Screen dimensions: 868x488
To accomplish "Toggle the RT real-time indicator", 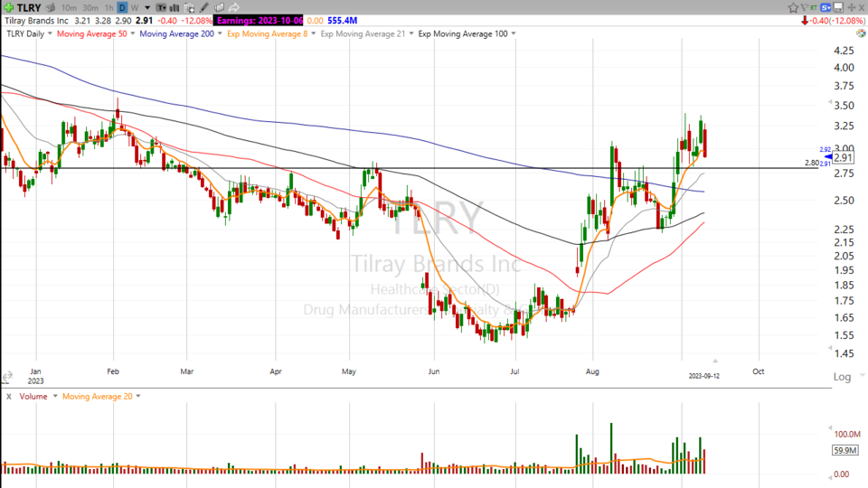I will coord(814,7).
